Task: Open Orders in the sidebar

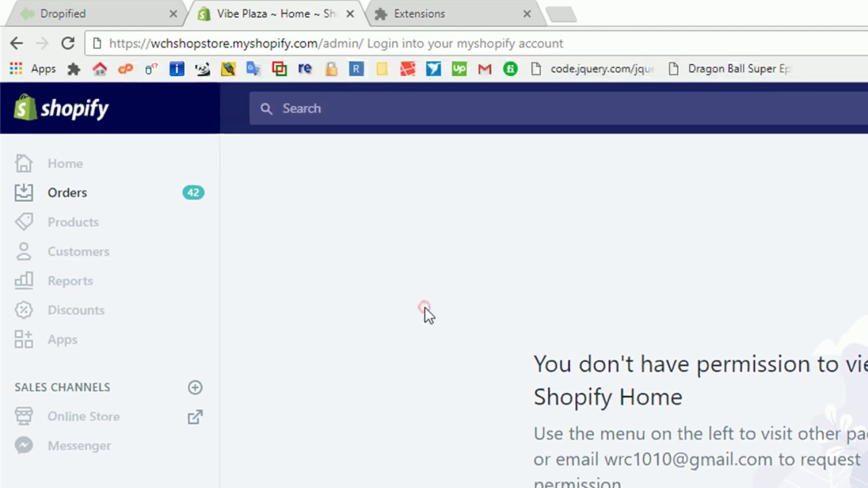Action: coord(67,192)
